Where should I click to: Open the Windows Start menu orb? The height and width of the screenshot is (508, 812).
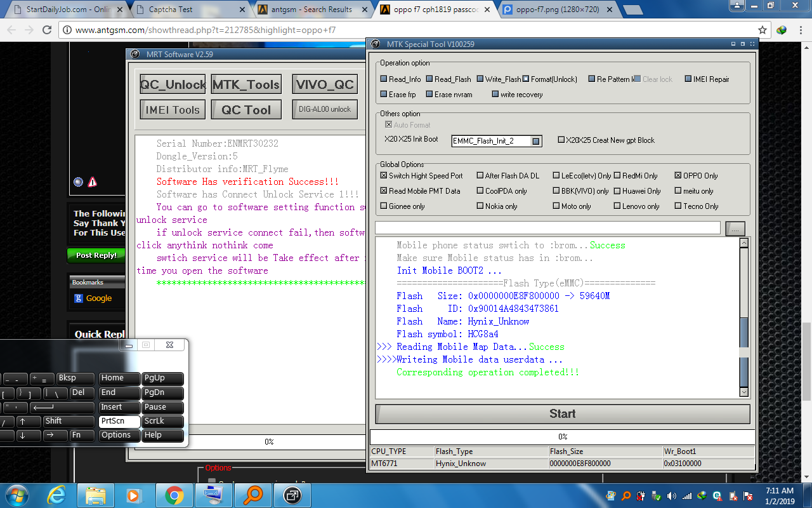tap(15, 495)
